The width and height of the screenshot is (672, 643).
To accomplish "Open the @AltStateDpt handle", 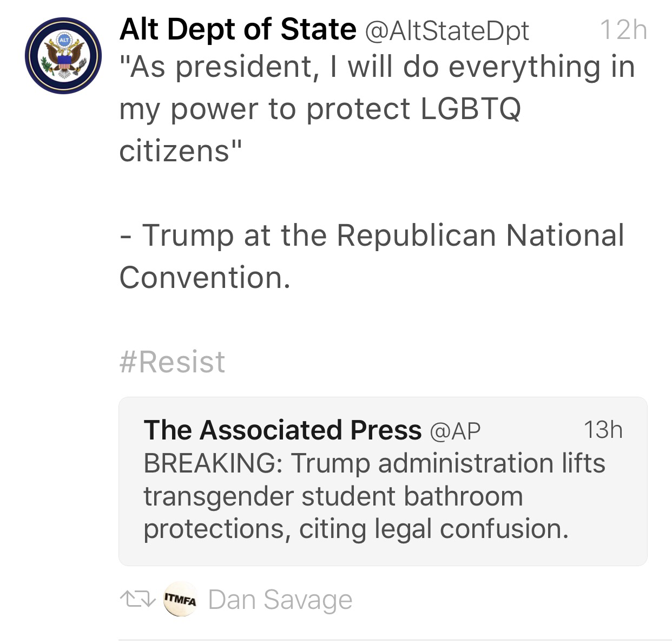I will pos(447,31).
